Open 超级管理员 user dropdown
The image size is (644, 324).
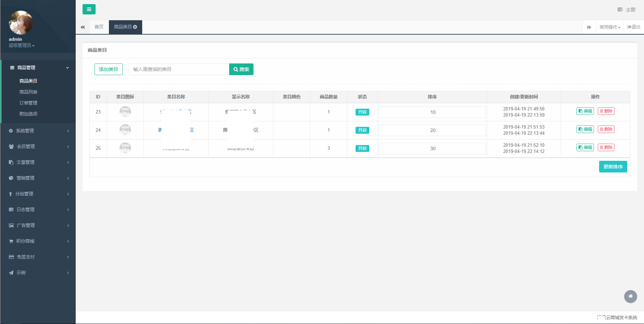(22, 45)
